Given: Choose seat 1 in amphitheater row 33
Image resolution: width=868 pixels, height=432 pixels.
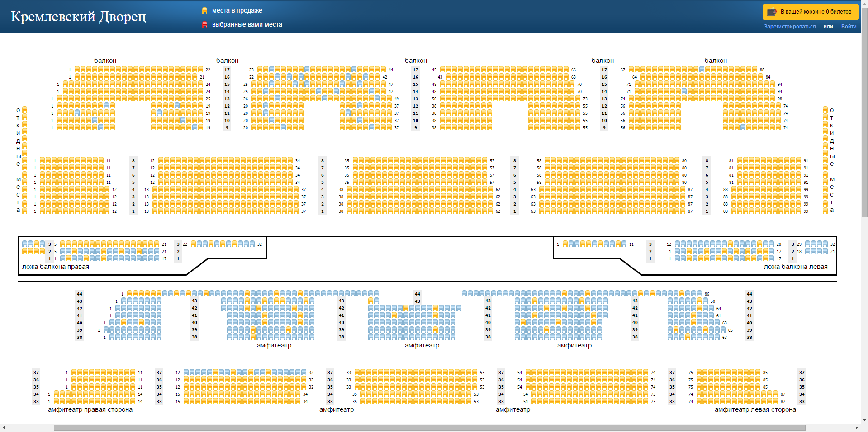Looking at the screenshot, I should [57, 401].
